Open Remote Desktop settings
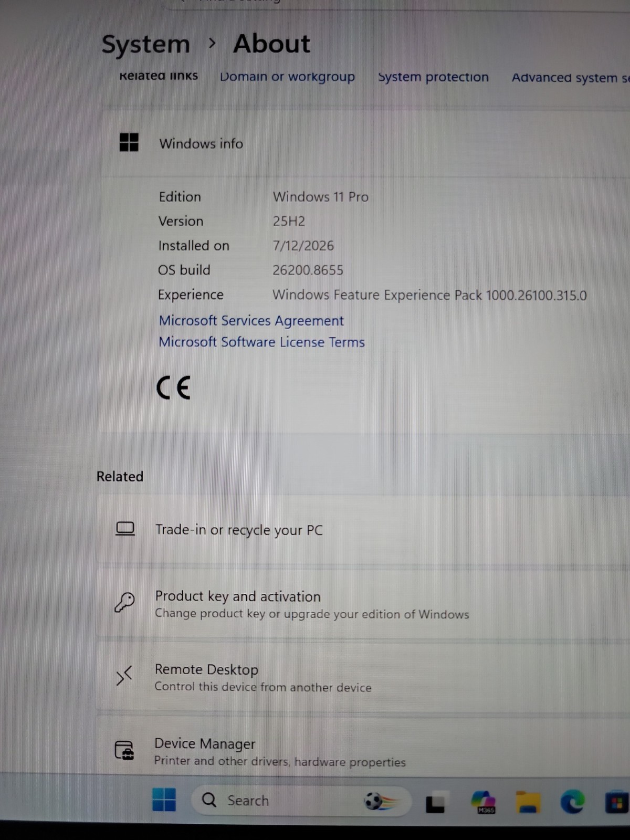The height and width of the screenshot is (840, 630). click(x=363, y=677)
